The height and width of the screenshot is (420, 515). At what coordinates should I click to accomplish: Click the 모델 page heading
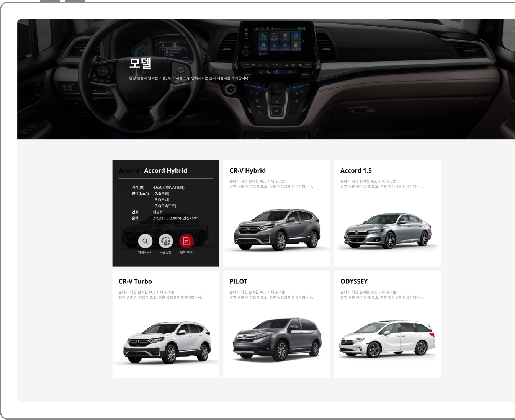tap(140, 63)
